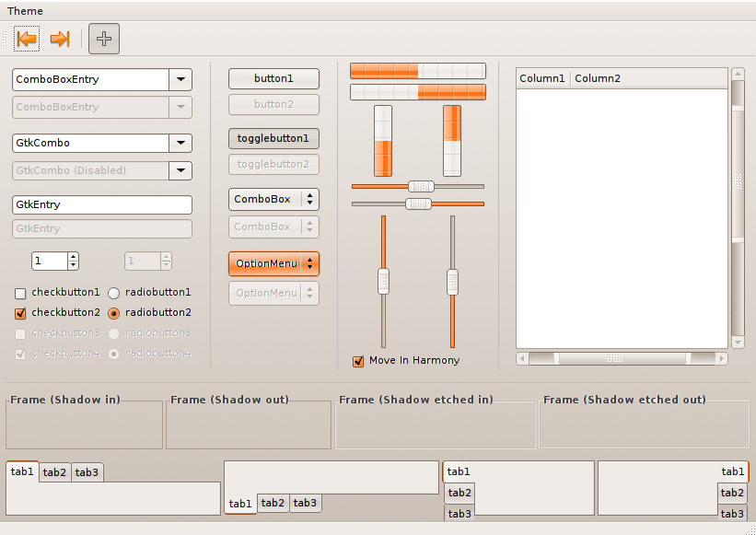The width and height of the screenshot is (756, 535).
Task: Click into the active ComboBoxEntry text field
Action: (x=90, y=79)
